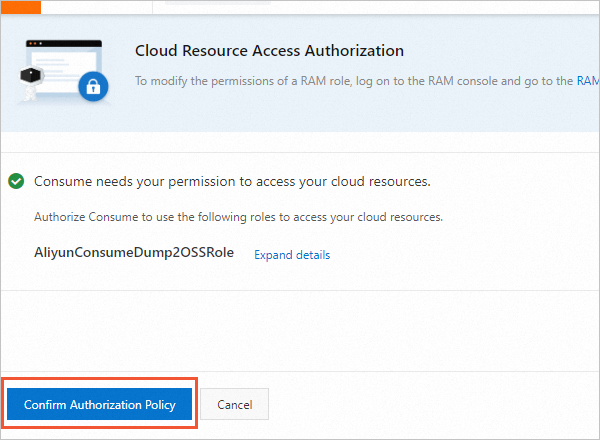Select the orange tab at the top left
Image resolution: width=600 pixels, height=440 pixels.
click(x=20, y=6)
